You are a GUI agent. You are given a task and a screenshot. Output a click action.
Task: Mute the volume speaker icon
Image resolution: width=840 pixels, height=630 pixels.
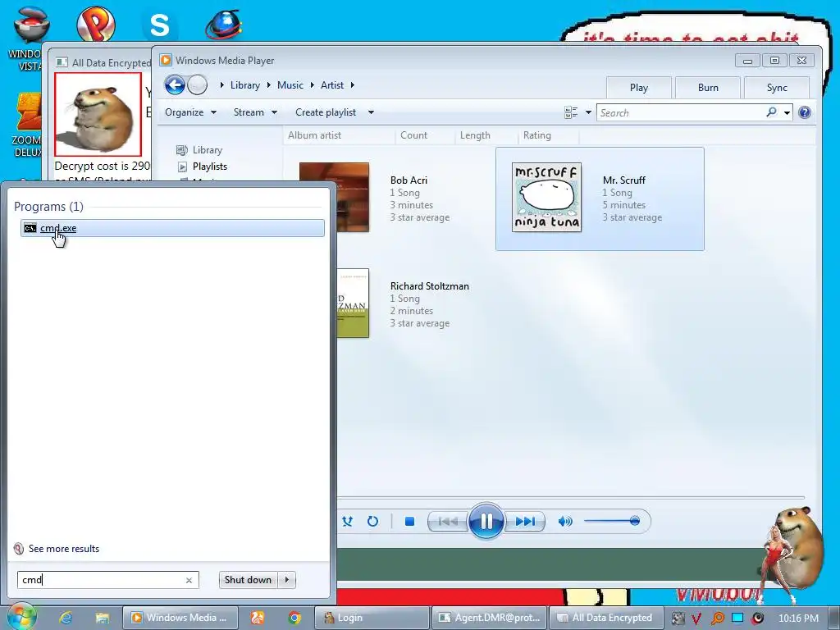click(x=565, y=521)
